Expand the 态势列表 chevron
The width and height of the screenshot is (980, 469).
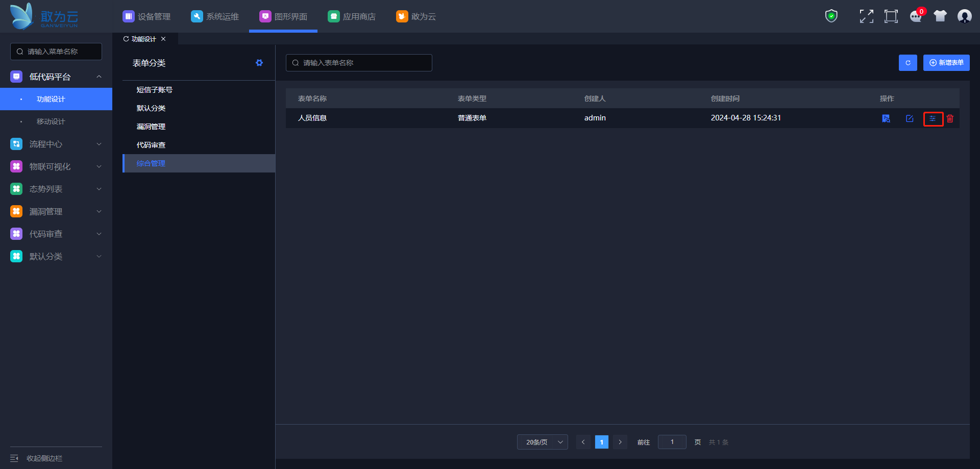click(x=99, y=189)
